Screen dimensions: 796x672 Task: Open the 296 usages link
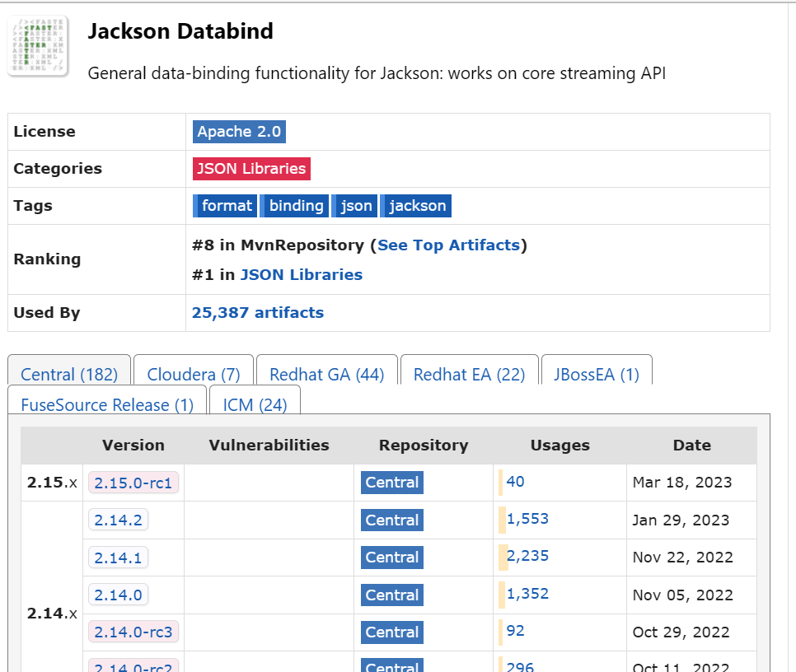tap(520, 666)
